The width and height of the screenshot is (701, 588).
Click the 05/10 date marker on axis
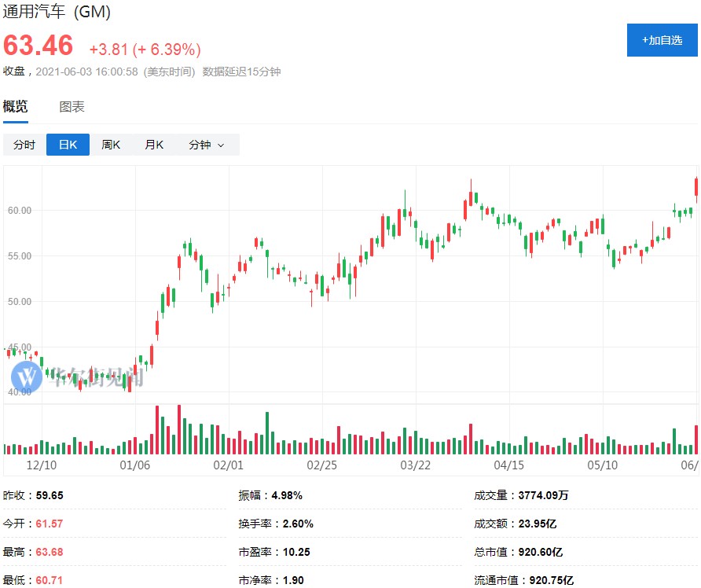tap(602, 465)
